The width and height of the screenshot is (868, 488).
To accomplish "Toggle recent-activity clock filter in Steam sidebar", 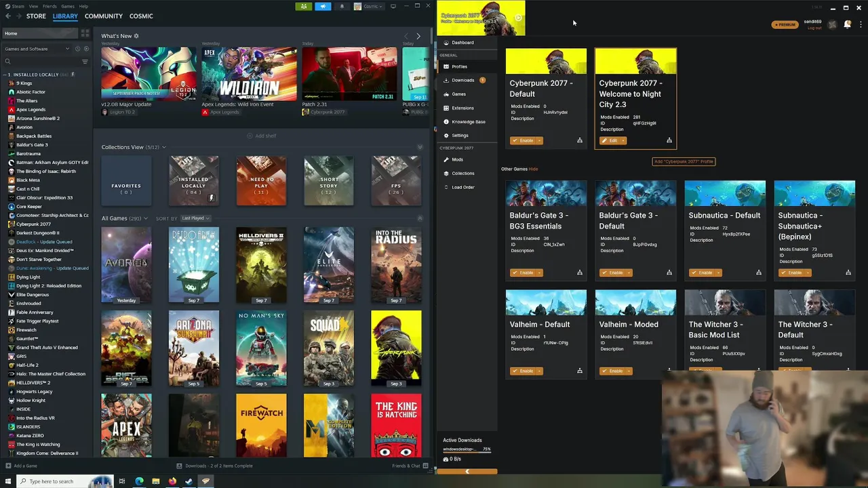I will [77, 49].
